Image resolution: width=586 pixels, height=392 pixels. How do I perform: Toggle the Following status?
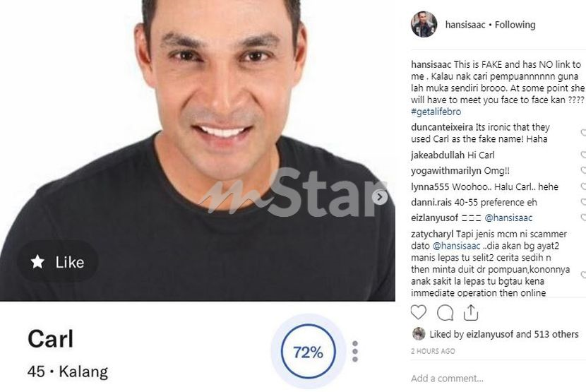(x=515, y=25)
